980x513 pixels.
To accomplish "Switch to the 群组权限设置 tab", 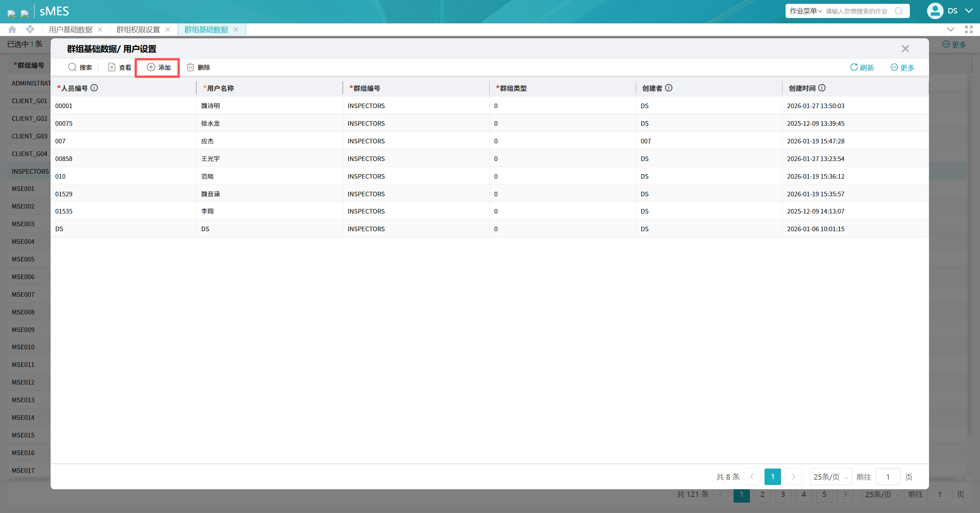I will pos(138,30).
